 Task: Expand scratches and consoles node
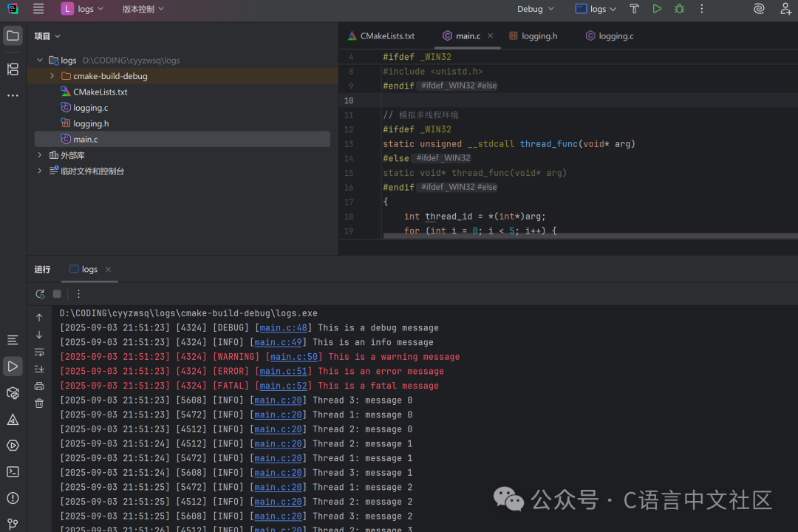[40, 171]
